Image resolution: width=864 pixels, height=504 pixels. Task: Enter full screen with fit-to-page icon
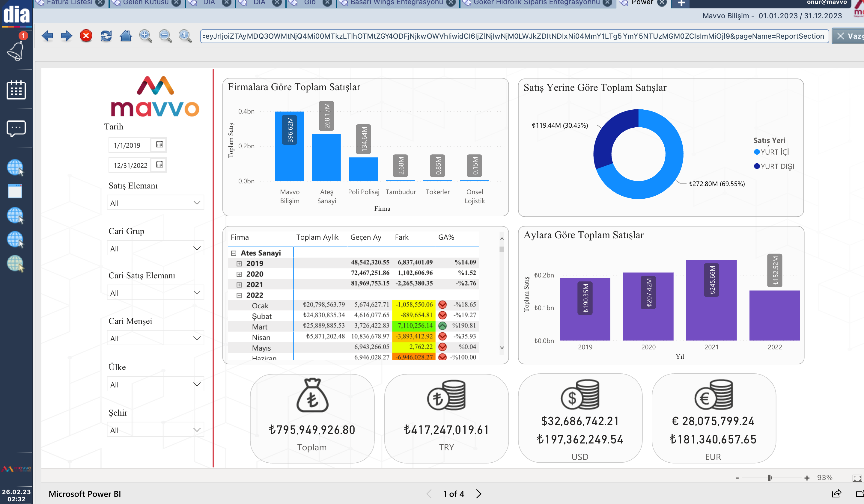click(x=857, y=478)
